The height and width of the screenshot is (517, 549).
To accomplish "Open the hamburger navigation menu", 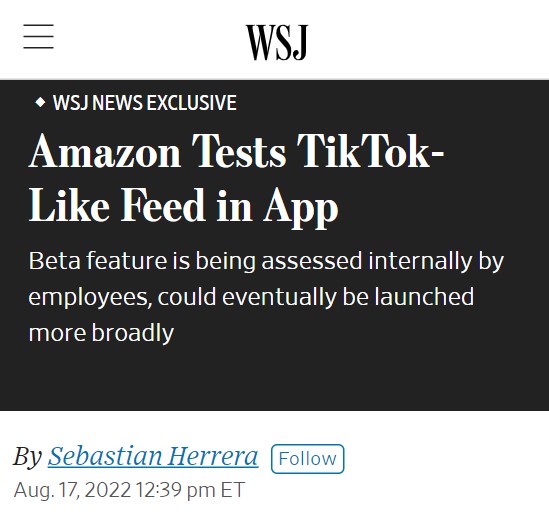I will 39,36.
